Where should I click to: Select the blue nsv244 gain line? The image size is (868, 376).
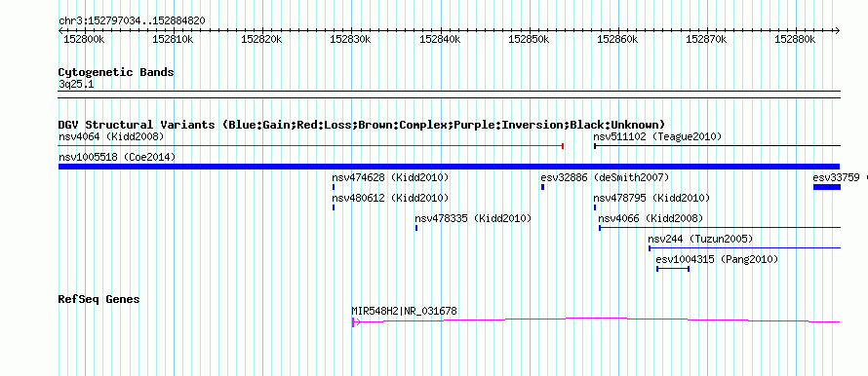[x=744, y=247]
